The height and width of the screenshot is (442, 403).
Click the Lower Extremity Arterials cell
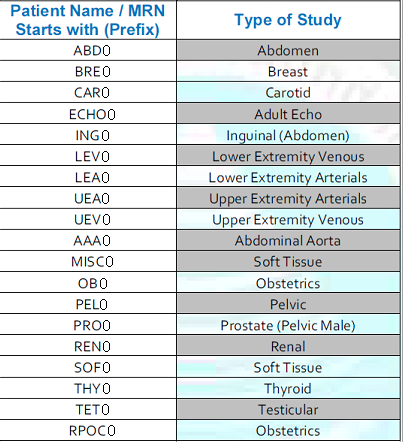(x=288, y=177)
